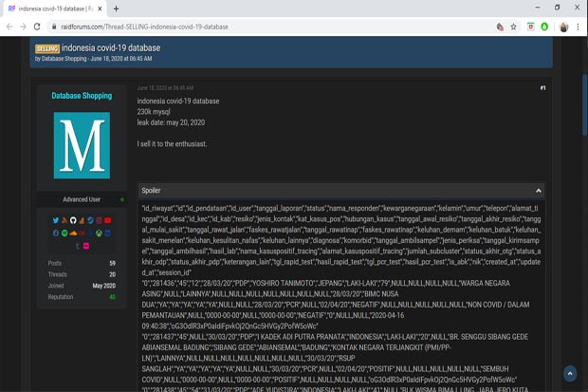Open the YouTube profile icon
Screen dimensions: 588x392
click(107, 220)
